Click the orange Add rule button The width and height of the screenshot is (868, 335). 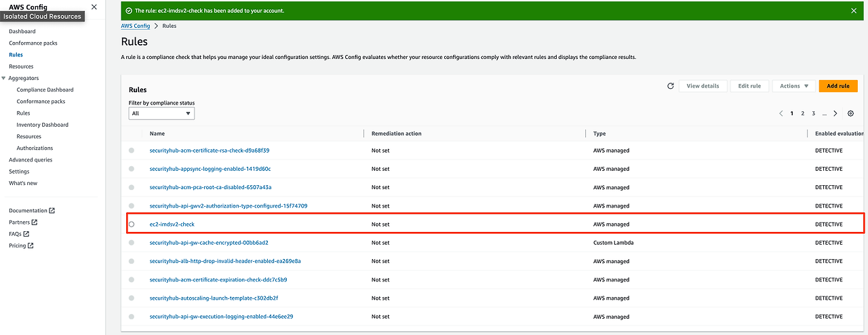click(838, 86)
